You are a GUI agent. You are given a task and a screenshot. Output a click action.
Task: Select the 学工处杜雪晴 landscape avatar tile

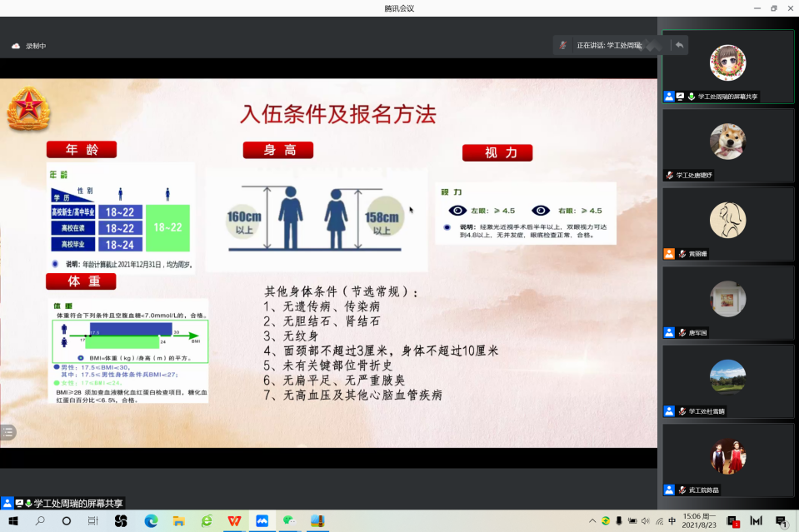pyautogui.click(x=727, y=380)
